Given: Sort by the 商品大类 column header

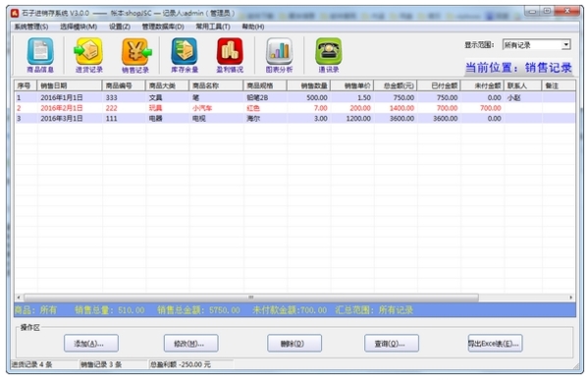Looking at the screenshot, I should click(167, 85).
